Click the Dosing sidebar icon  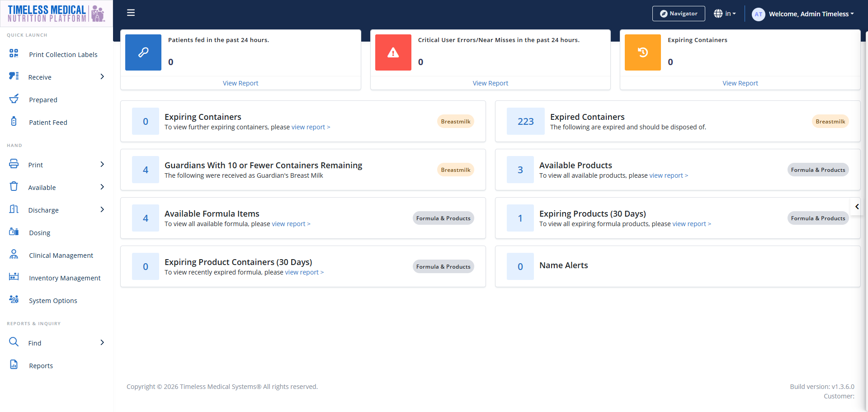14,232
